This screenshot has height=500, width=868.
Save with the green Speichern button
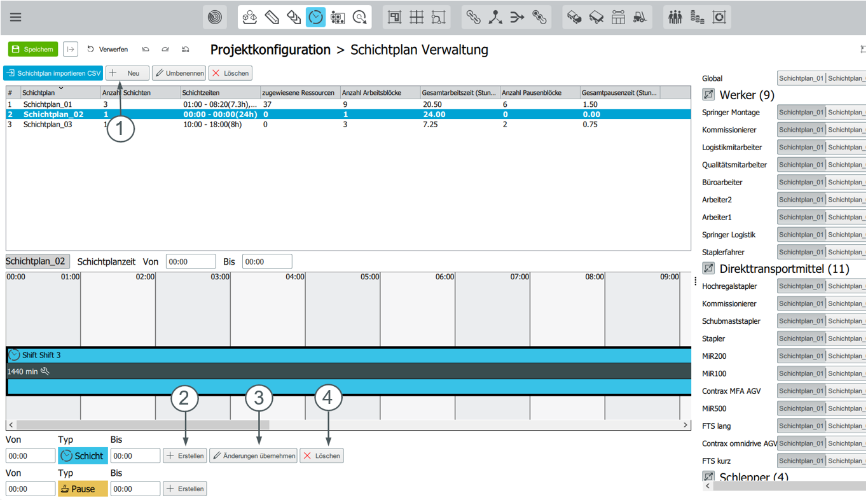(x=33, y=49)
